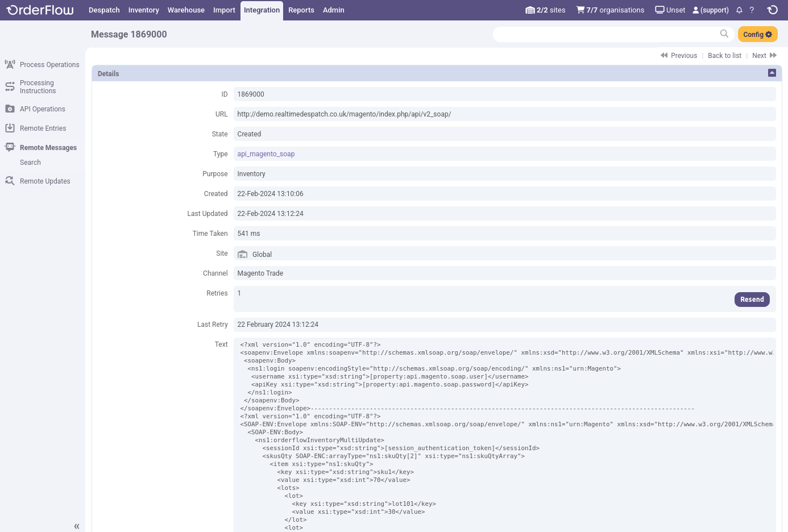Open the Warehouse menu
788x532 pixels.
click(x=186, y=10)
